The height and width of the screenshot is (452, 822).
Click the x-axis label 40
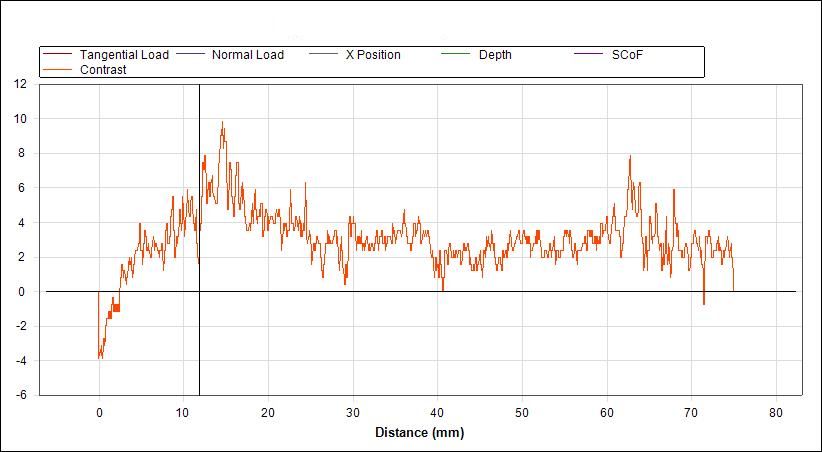point(437,413)
